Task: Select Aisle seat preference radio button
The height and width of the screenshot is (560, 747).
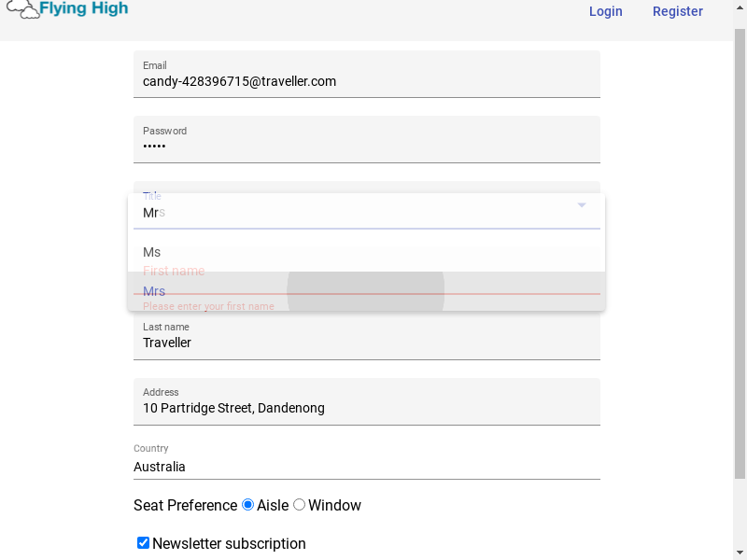Action: click(247, 505)
